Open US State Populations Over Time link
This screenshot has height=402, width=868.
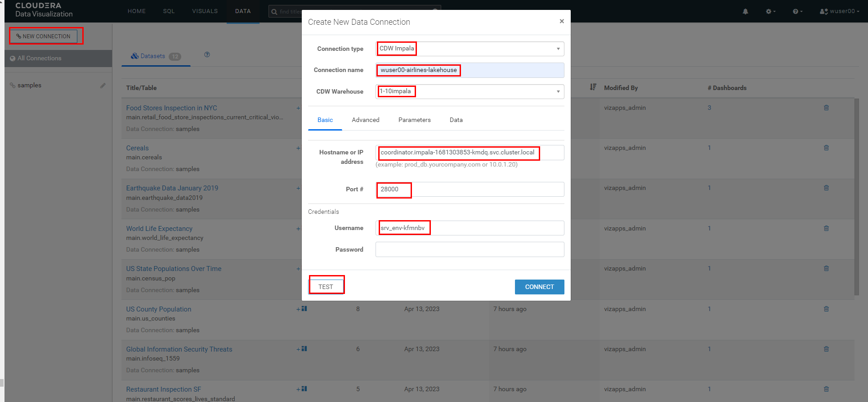174,269
